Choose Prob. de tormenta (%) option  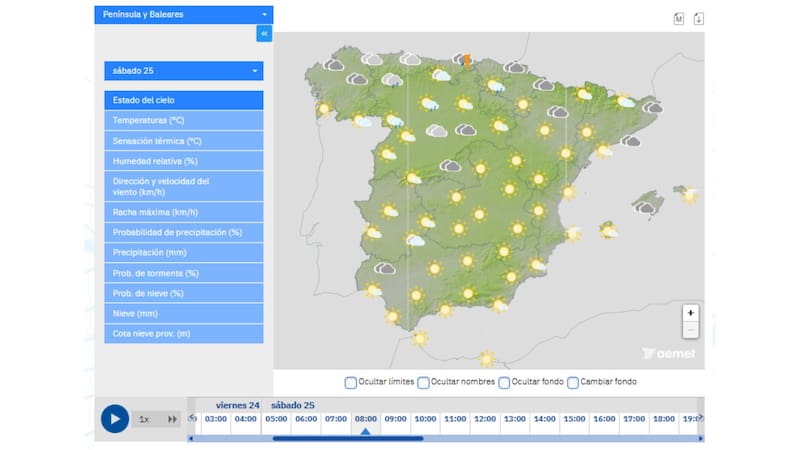(184, 273)
